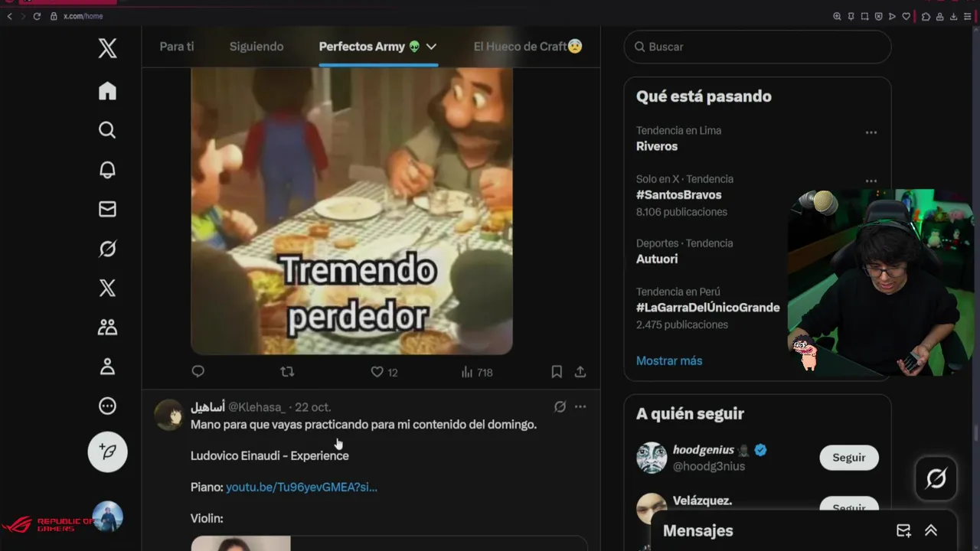The height and width of the screenshot is (551, 980).
Task: Switch to the Siguiendo tab
Action: [256, 47]
